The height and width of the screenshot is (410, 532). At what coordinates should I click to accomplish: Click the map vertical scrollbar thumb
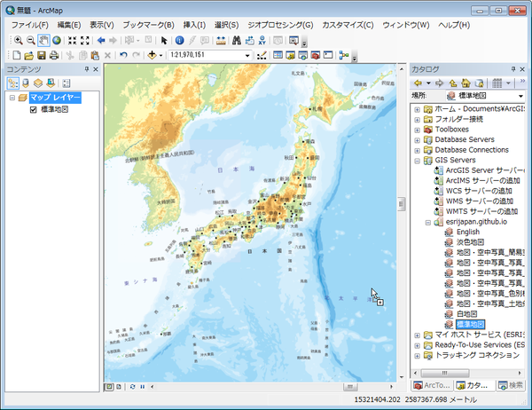[402, 204]
